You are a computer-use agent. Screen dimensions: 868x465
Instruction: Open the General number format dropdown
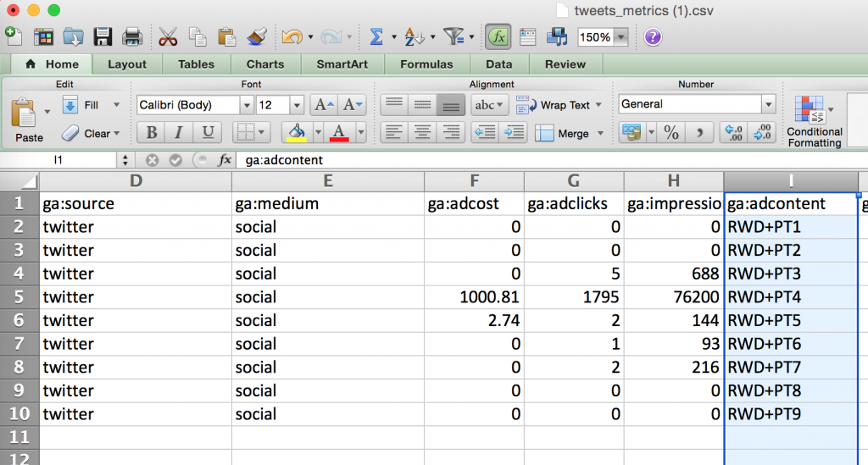pos(768,104)
